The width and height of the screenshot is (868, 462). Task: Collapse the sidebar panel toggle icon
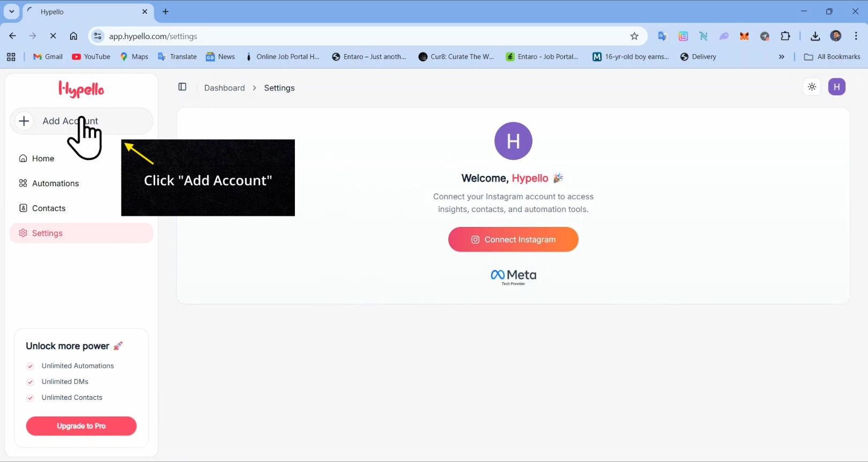tap(182, 87)
